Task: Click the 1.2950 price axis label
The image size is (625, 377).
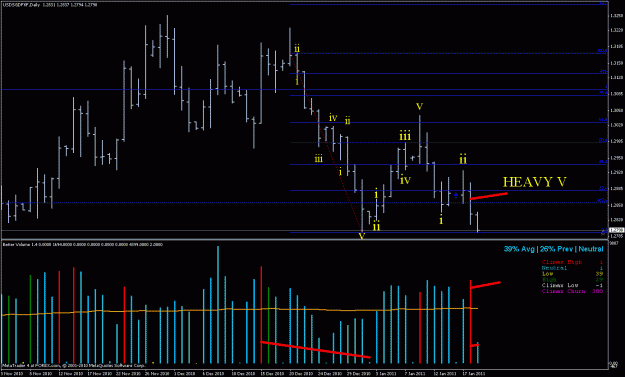Action: [x=616, y=158]
